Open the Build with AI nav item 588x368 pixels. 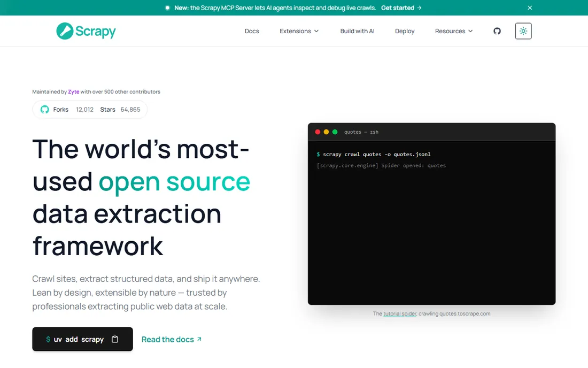tap(357, 31)
